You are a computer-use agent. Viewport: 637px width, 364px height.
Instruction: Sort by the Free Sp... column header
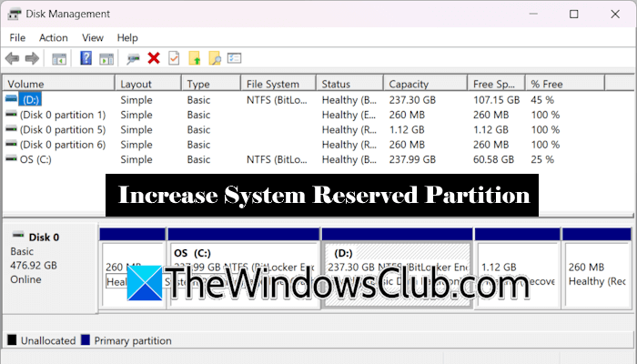coord(497,84)
